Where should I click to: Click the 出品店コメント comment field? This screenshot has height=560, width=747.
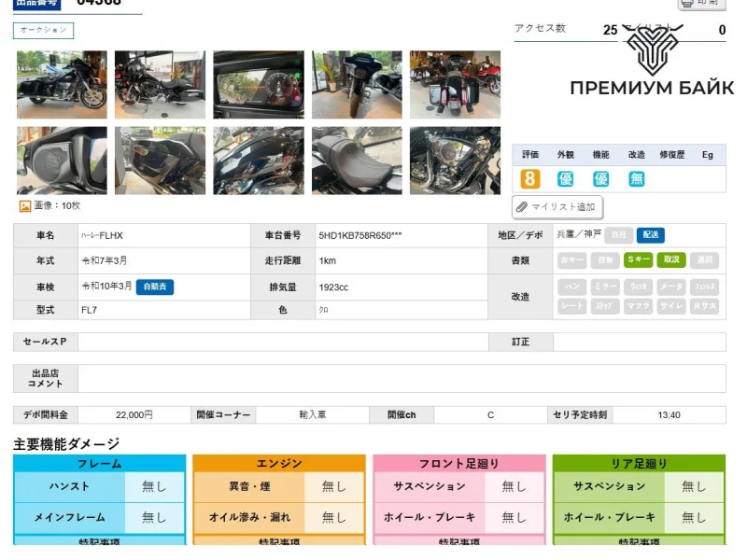(x=401, y=378)
